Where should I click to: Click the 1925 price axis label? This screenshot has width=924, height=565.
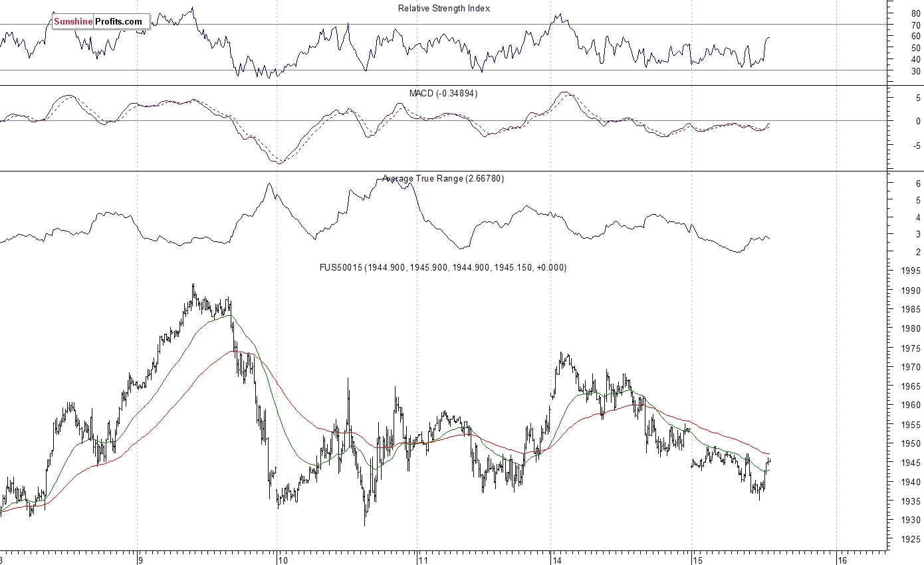click(911, 539)
